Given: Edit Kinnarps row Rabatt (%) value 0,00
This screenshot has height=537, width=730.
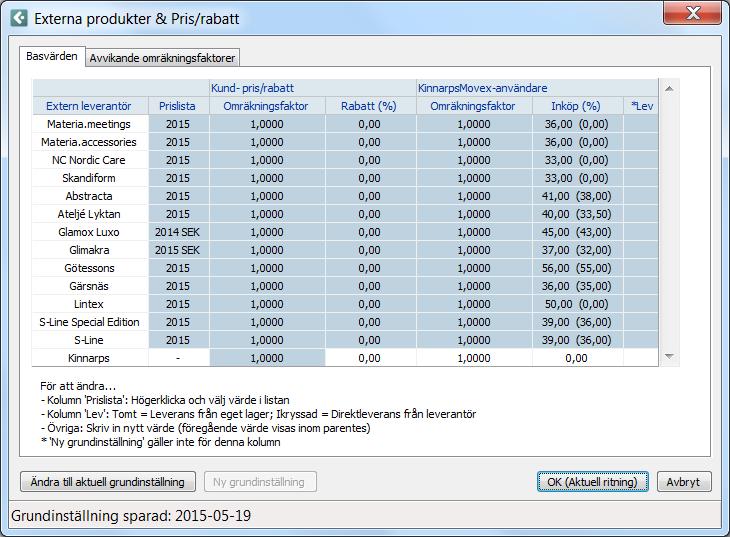Looking at the screenshot, I should 371,358.
